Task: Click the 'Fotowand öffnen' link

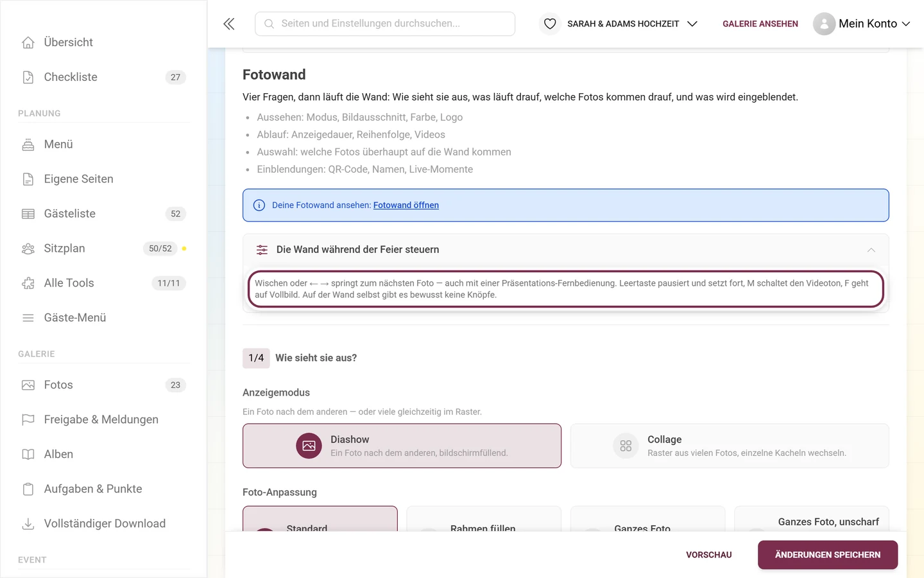Action: (x=406, y=206)
